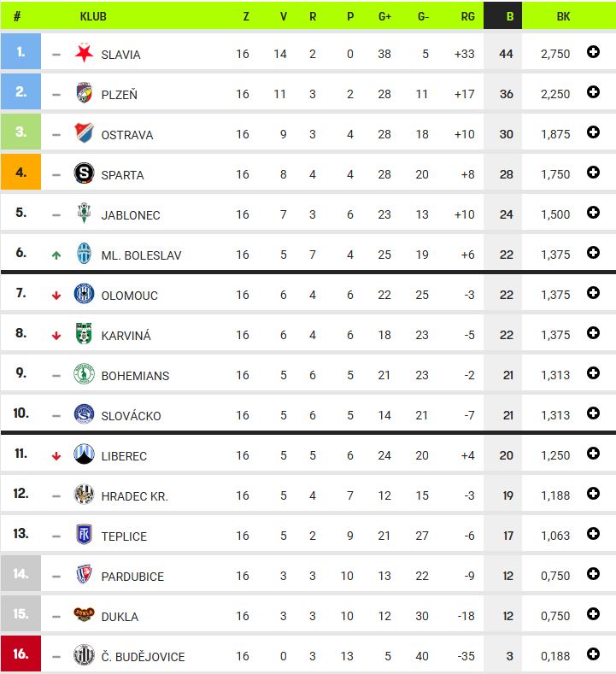Click the Teplice club logo
This screenshot has height=674, width=616.
pos(84,534)
